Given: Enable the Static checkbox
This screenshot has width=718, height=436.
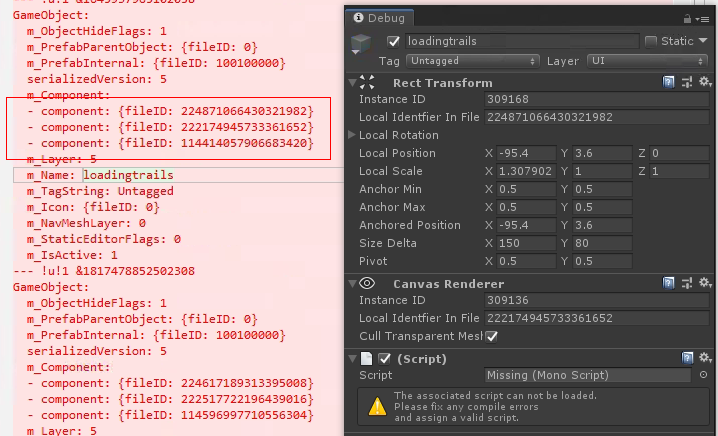Looking at the screenshot, I should 651,41.
